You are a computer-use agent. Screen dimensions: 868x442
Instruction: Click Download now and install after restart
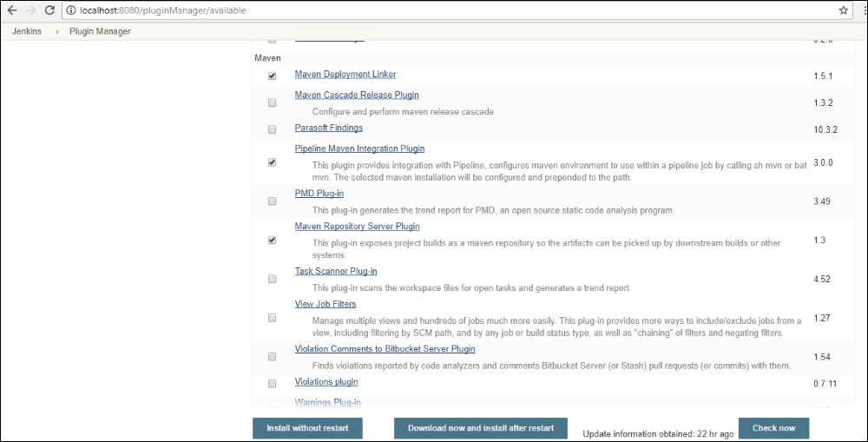(481, 428)
